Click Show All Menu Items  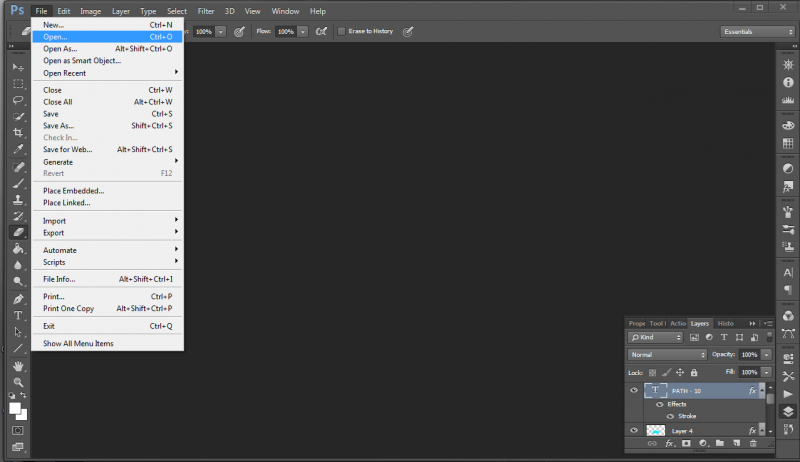tap(78, 343)
